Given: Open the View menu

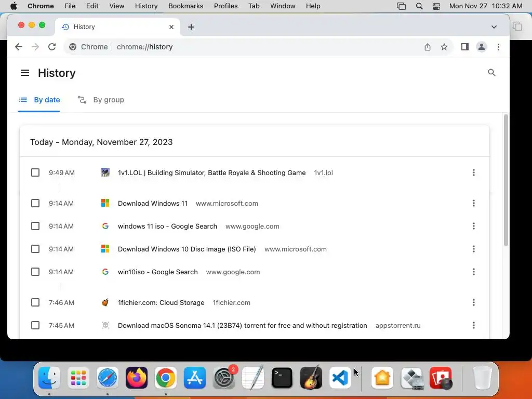Looking at the screenshot, I should click(x=117, y=6).
